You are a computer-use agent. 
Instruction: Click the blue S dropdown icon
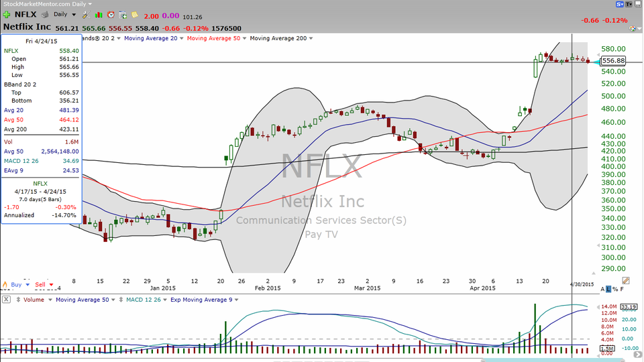coord(620,4)
